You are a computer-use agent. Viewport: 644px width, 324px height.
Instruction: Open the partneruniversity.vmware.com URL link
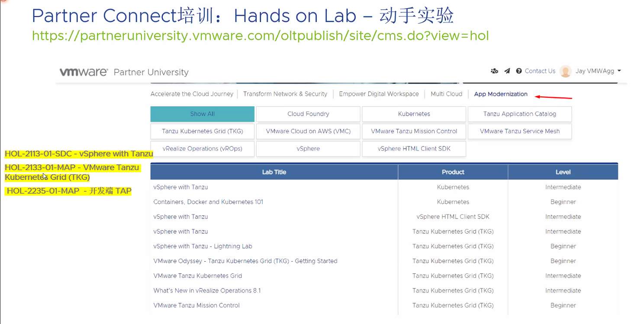[261, 35]
